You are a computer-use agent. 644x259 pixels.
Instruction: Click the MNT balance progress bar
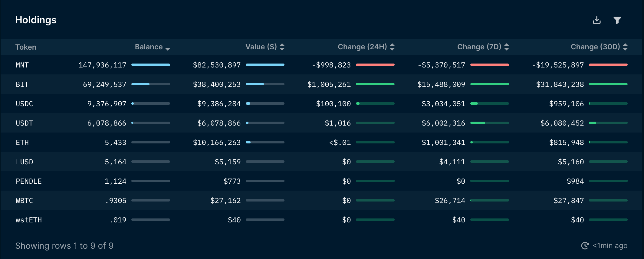click(150, 65)
